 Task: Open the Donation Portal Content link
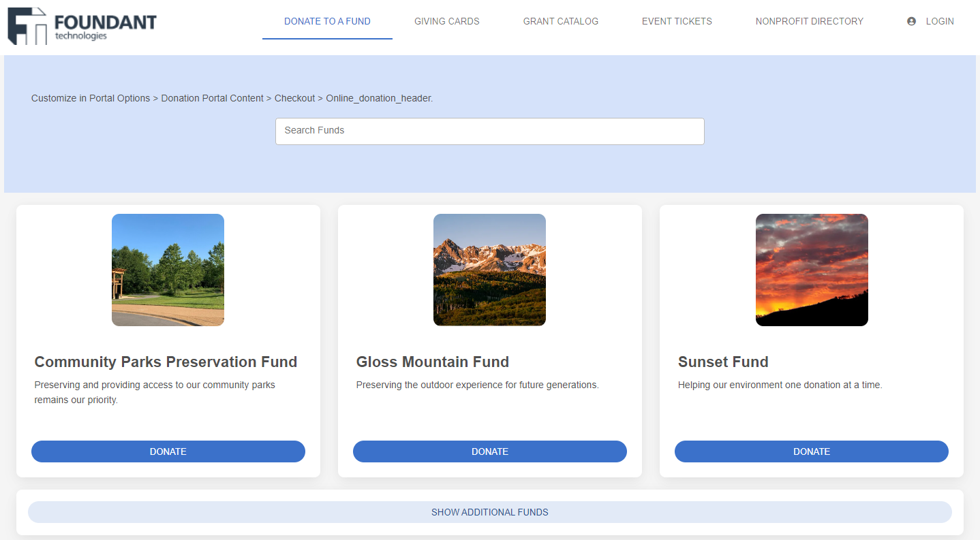[x=212, y=98]
